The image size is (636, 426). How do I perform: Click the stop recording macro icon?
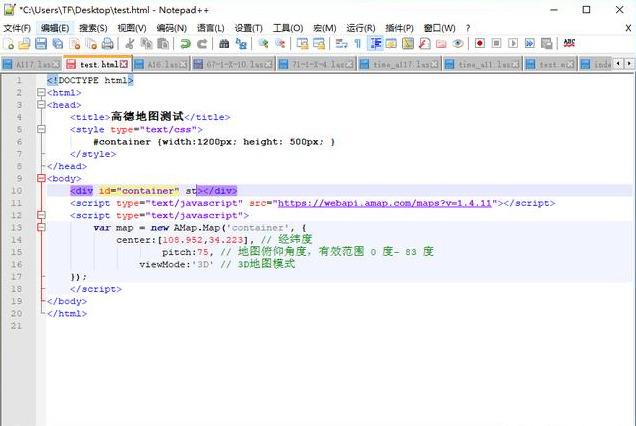tap(496, 43)
